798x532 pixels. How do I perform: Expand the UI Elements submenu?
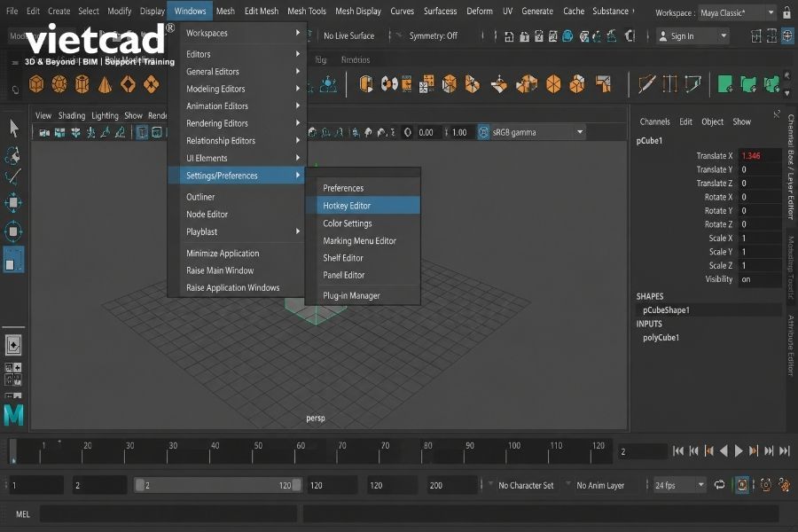[x=238, y=159]
